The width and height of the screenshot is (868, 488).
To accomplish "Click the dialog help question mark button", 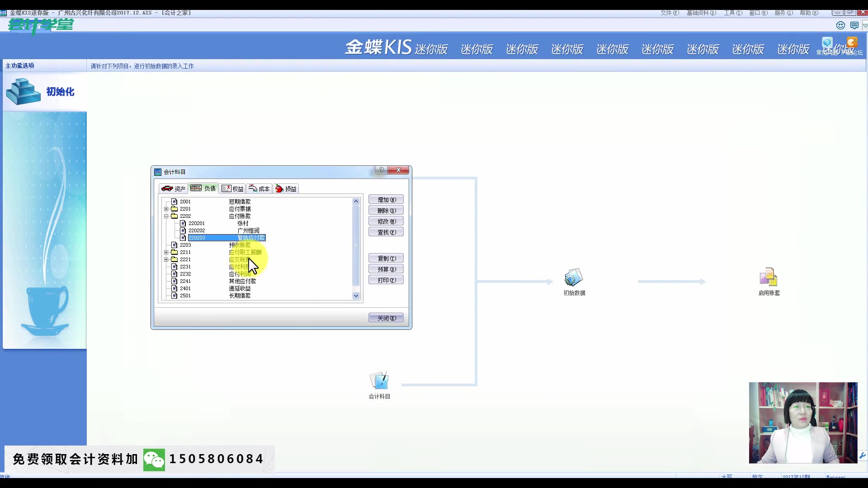I will pyautogui.click(x=381, y=170).
